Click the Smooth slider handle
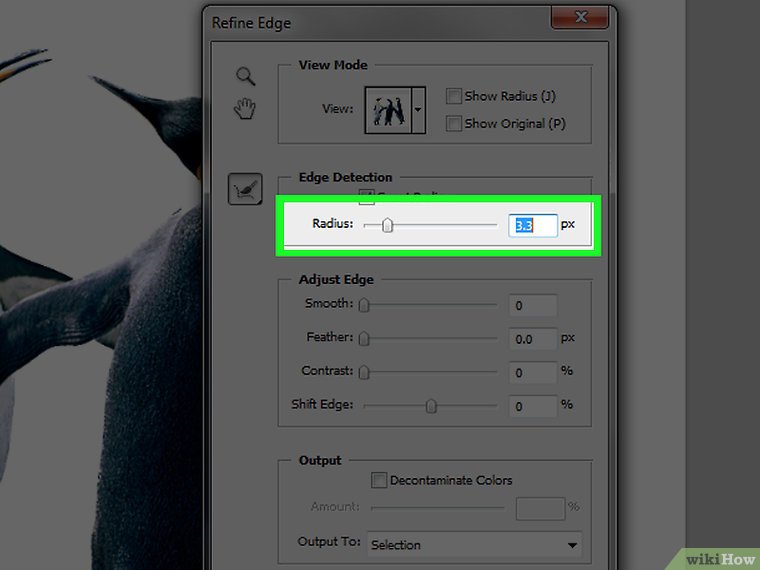This screenshot has height=570, width=760. pyautogui.click(x=364, y=305)
